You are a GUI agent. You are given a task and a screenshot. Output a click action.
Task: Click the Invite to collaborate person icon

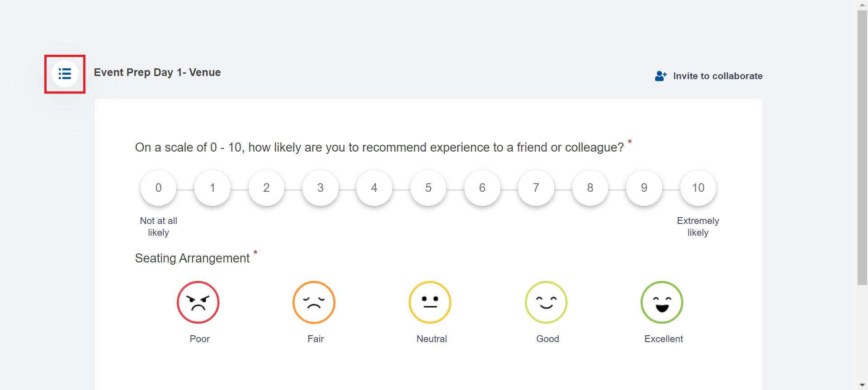[x=660, y=76]
